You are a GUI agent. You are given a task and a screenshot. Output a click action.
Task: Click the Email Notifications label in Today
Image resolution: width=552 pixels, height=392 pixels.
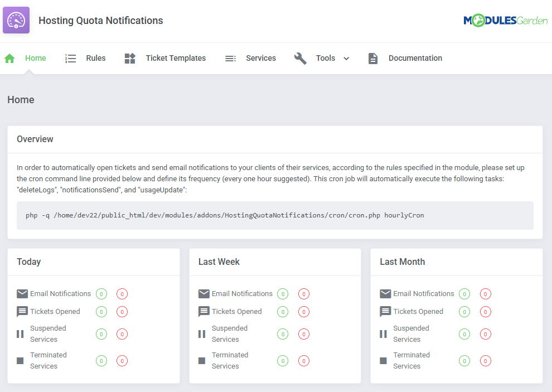click(x=61, y=294)
